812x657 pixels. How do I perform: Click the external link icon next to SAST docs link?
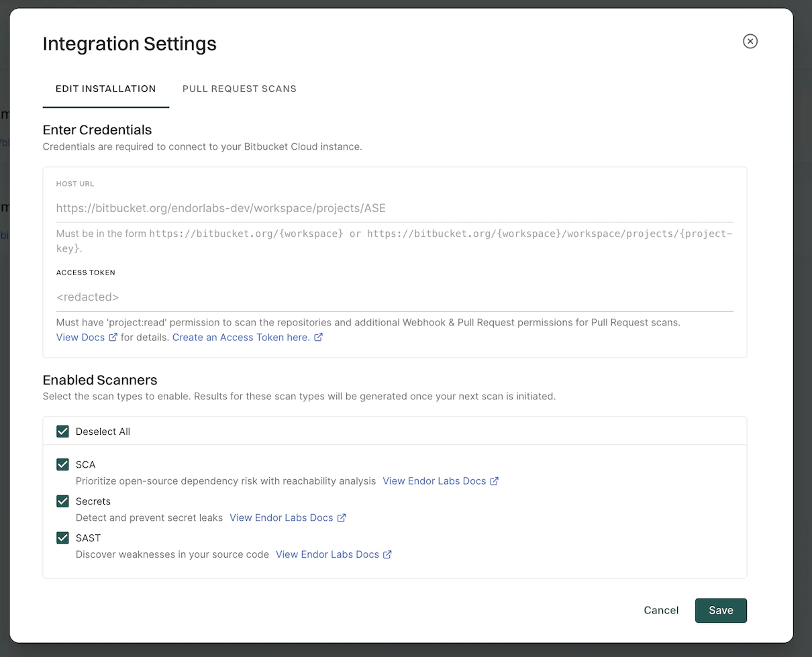point(388,554)
